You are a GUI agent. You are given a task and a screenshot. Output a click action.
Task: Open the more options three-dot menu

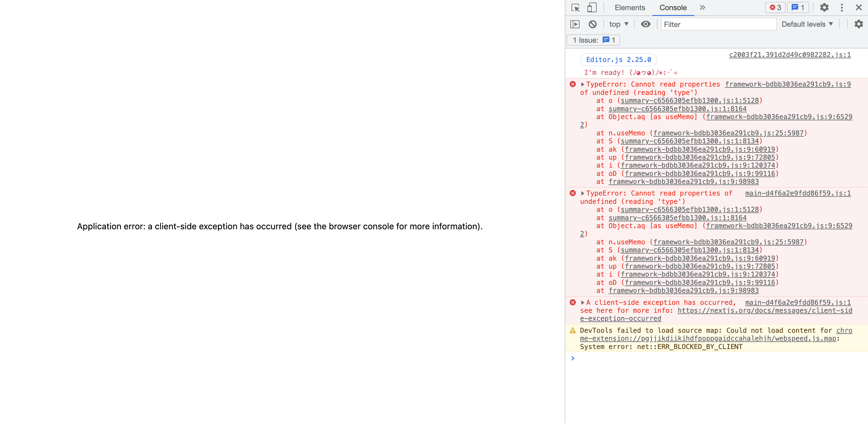pyautogui.click(x=841, y=7)
